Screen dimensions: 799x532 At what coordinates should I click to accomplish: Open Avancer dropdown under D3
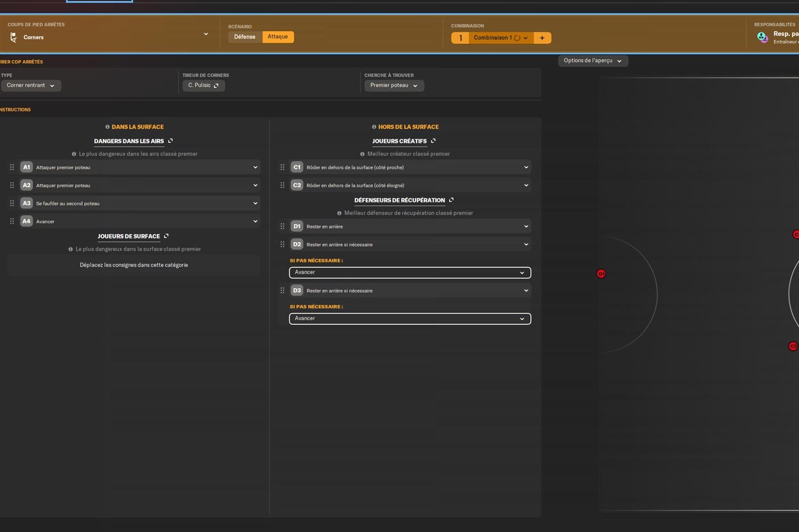(x=410, y=319)
